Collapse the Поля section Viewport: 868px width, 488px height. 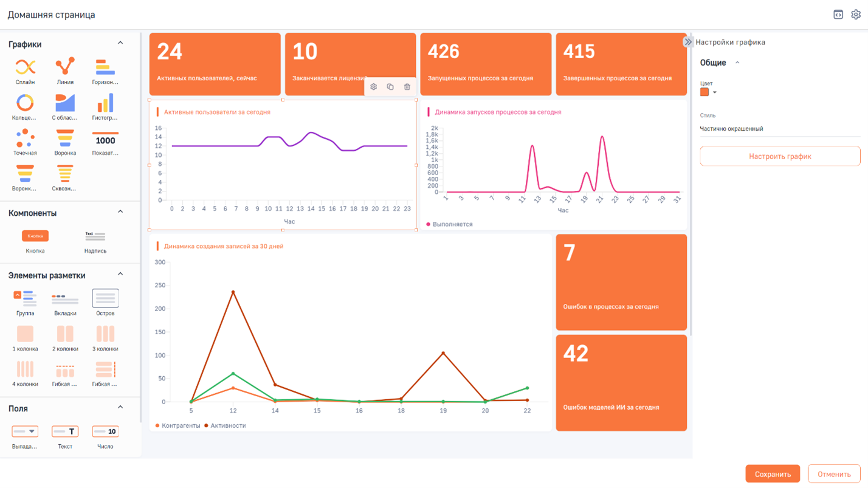coord(120,408)
